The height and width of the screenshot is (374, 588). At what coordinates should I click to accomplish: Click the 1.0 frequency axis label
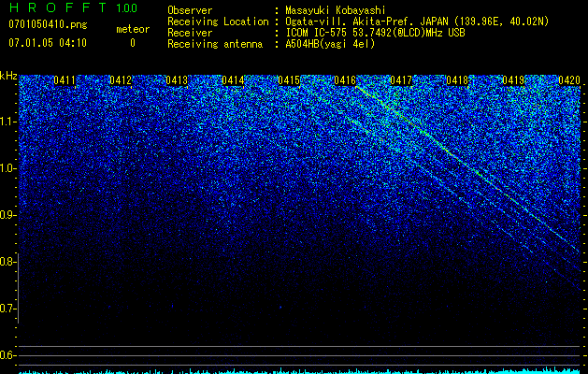coord(8,168)
